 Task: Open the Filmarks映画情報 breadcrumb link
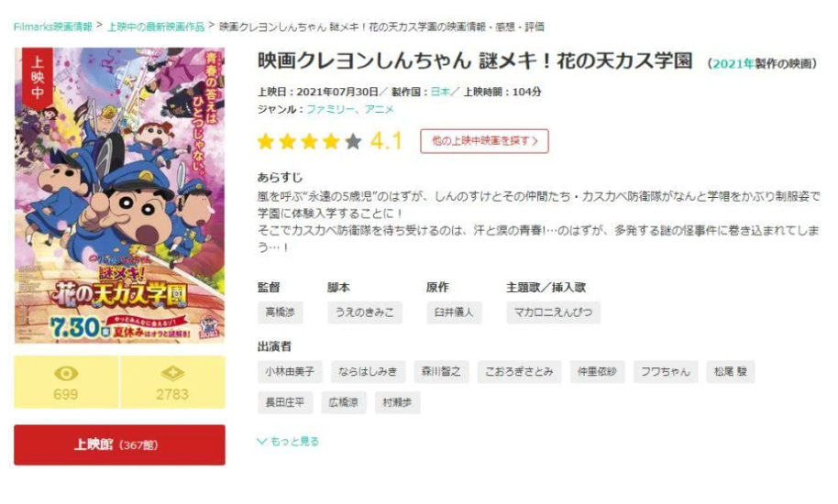pyautogui.click(x=53, y=27)
